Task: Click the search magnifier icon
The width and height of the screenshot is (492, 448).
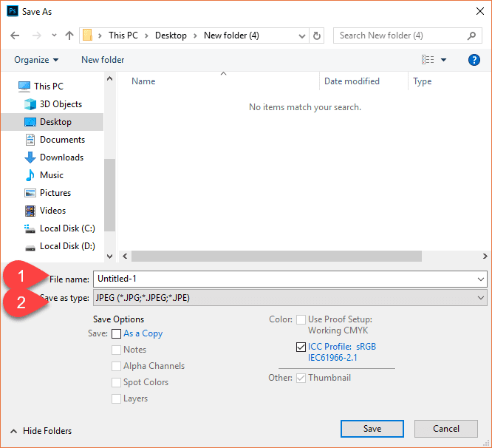Action: coord(471,35)
